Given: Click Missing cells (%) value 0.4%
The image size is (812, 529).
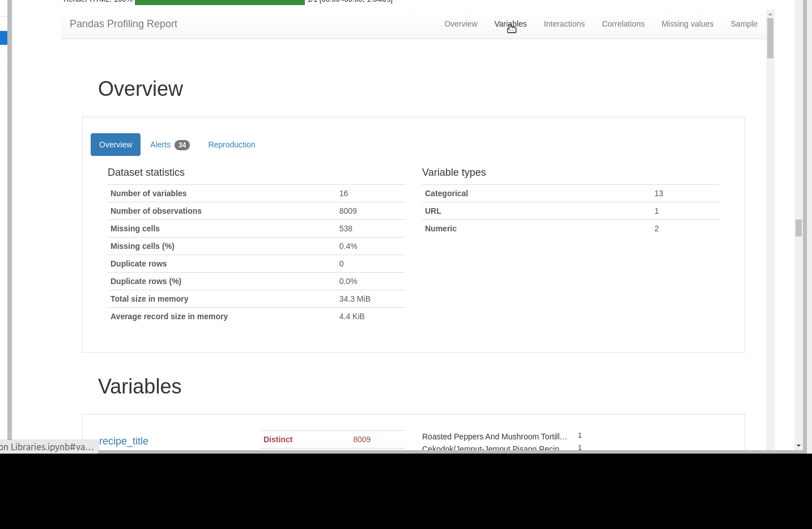Looking at the screenshot, I should coord(348,246).
